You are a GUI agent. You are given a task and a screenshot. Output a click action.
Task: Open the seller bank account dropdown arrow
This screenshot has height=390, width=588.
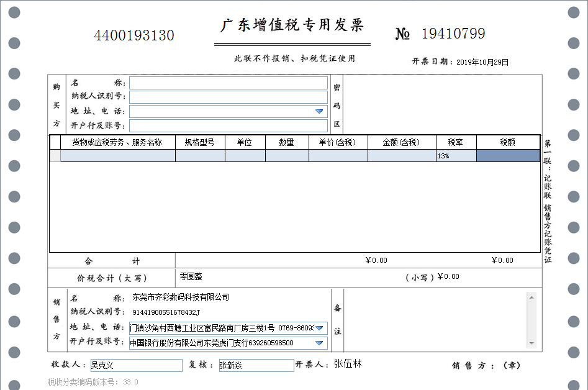click(x=319, y=343)
